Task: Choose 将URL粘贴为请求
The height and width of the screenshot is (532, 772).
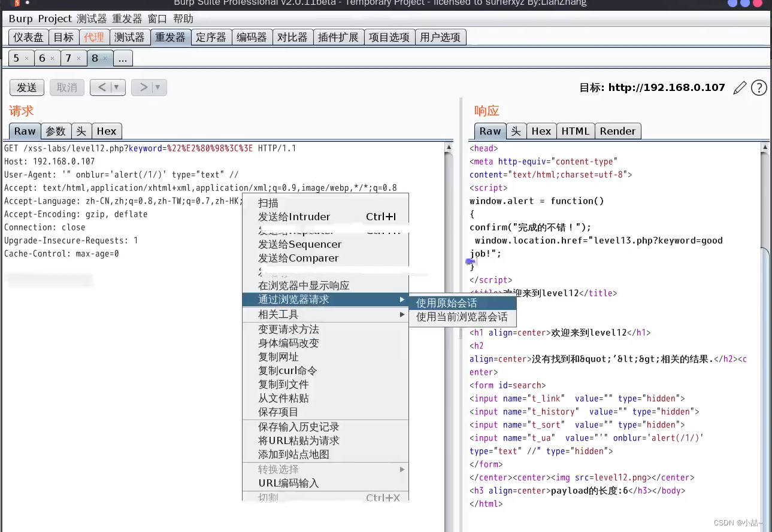Action: 325,440
